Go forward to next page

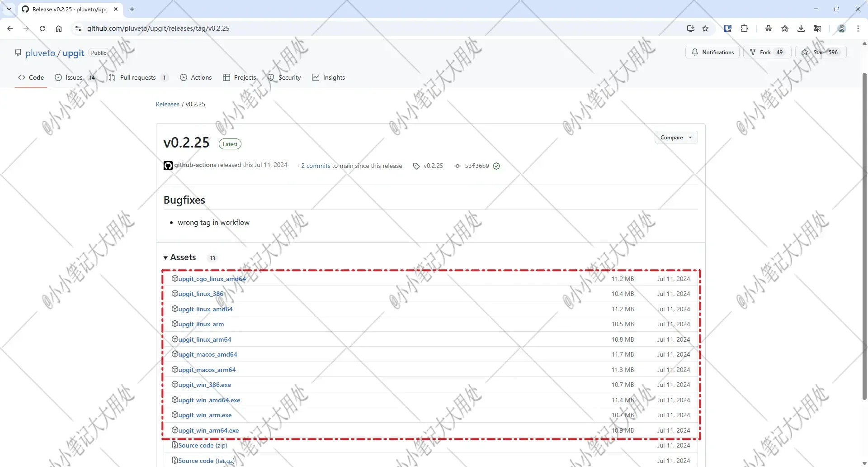tap(26, 29)
